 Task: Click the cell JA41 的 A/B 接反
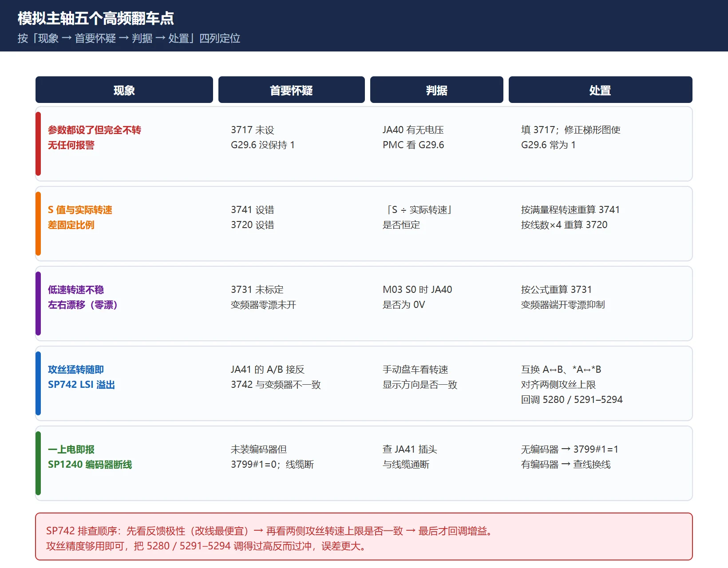(268, 370)
